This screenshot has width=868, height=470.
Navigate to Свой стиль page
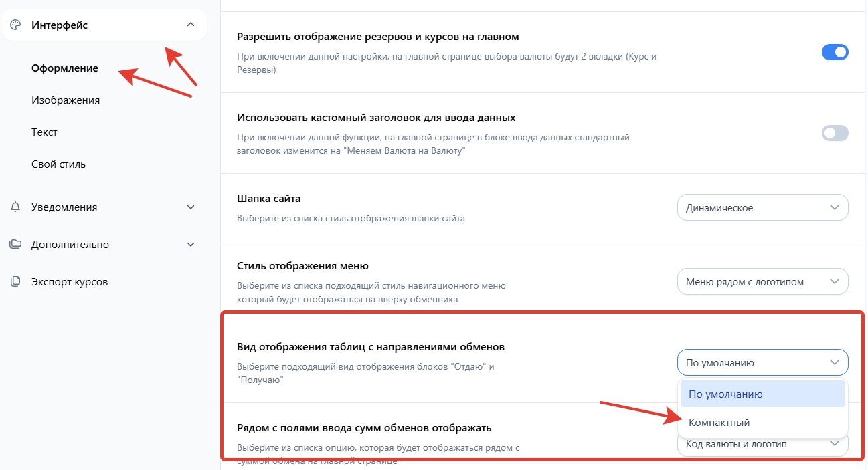[58, 164]
